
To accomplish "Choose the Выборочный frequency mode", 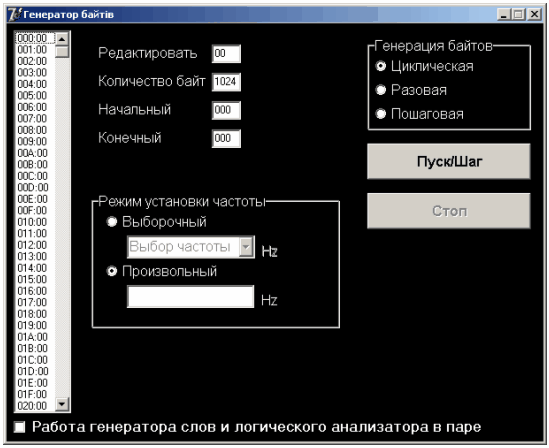I will (112, 222).
